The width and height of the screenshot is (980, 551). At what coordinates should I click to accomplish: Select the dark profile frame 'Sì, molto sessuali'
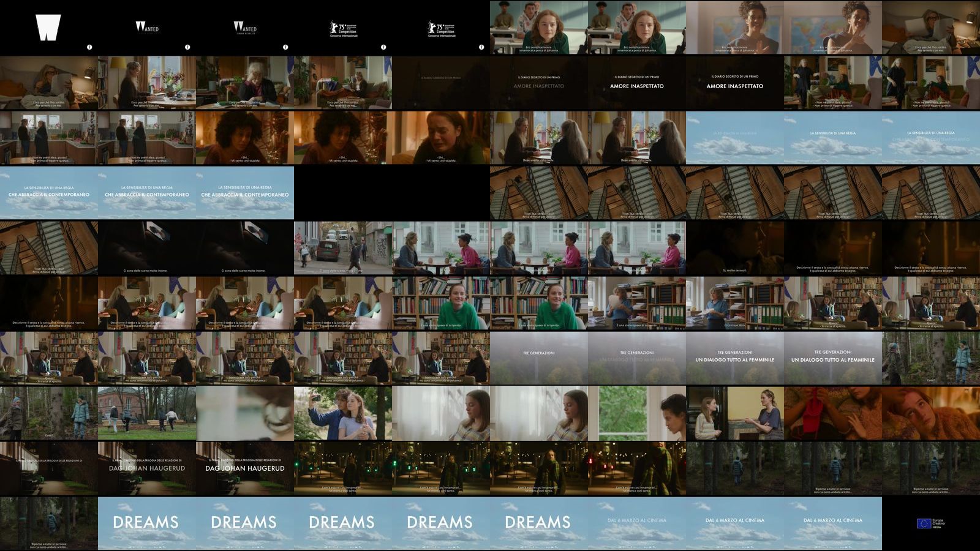(735, 248)
